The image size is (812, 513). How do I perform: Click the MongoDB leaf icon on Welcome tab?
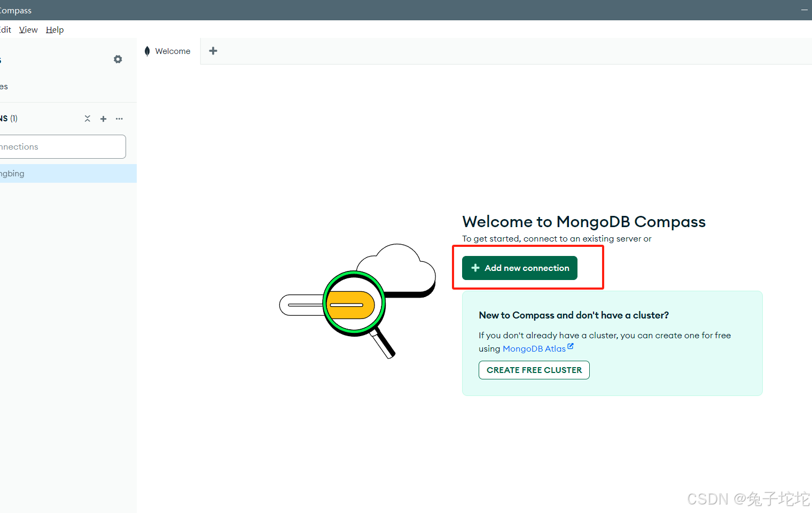[x=147, y=51]
